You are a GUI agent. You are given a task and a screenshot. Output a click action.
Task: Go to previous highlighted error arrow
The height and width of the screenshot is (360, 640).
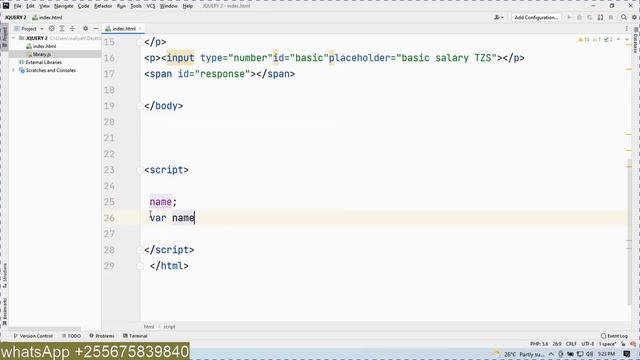(618, 40)
